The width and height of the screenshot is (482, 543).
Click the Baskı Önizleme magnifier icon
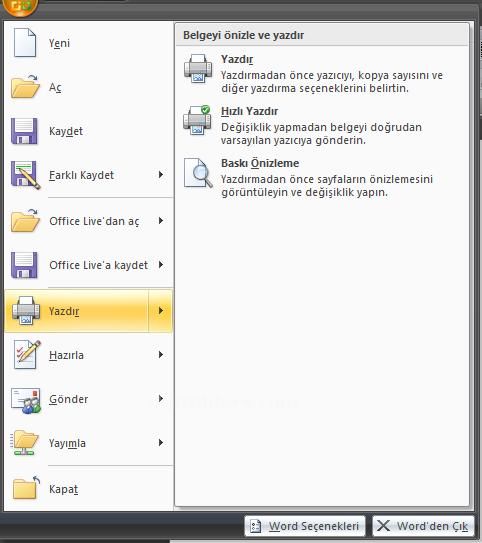198,173
